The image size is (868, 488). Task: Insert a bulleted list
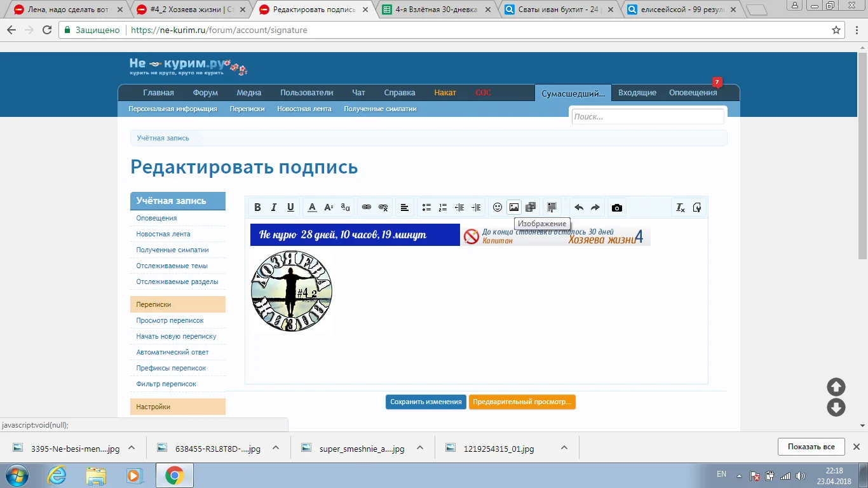tap(426, 207)
